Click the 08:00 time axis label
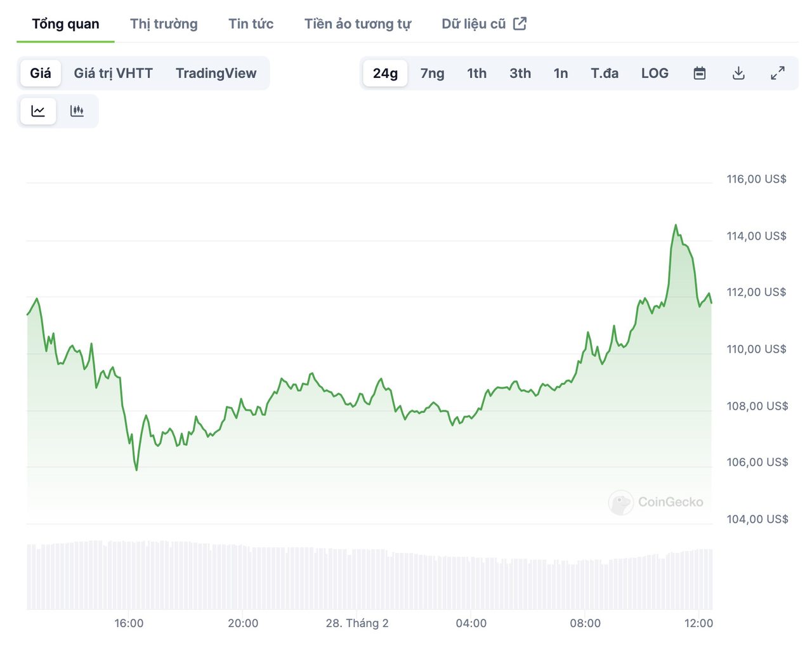This screenshot has width=812, height=648. [585, 623]
